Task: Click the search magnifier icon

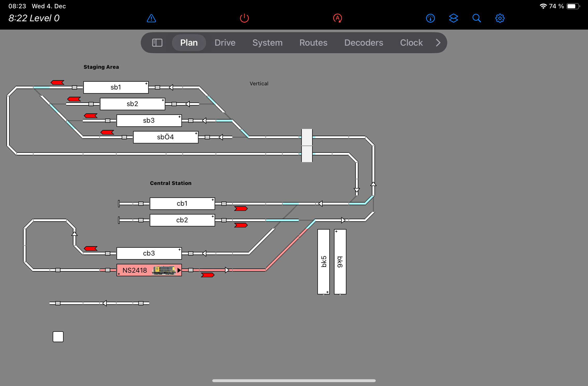Action: pos(476,18)
